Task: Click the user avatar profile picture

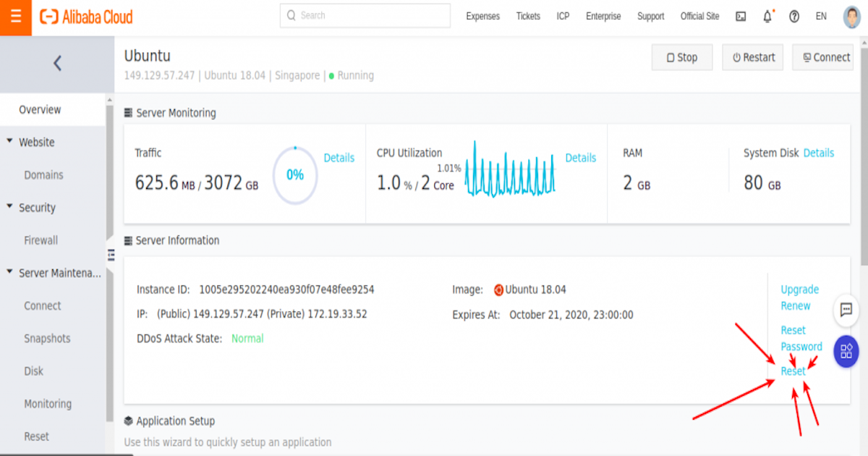Action: [x=852, y=17]
